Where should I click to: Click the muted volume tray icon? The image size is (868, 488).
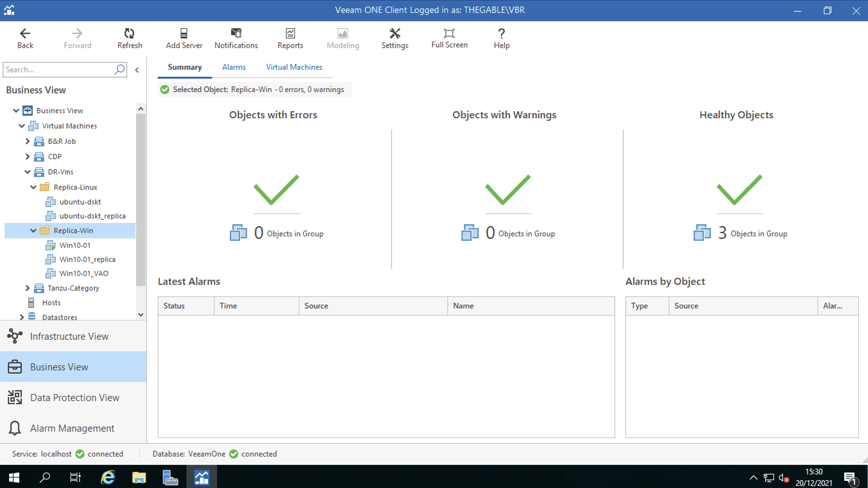coord(784,477)
